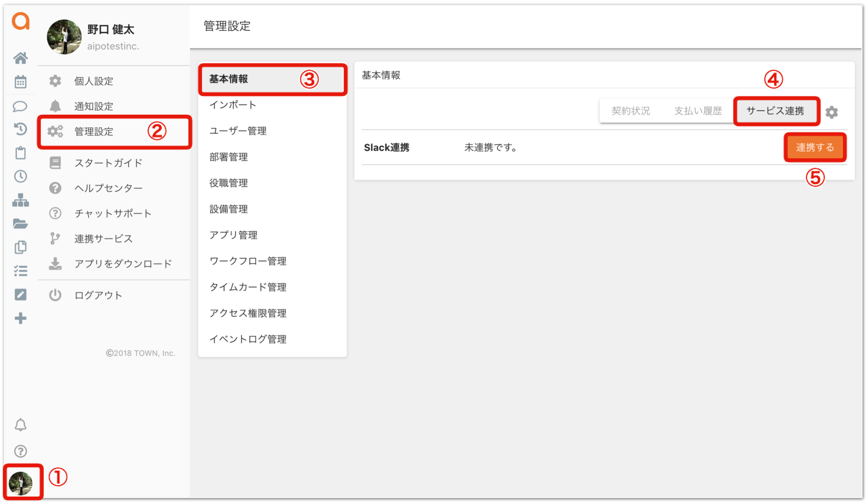This screenshot has height=503, width=868.
Task: Open アクセス権限管理 in the settings list
Action: pos(272,313)
